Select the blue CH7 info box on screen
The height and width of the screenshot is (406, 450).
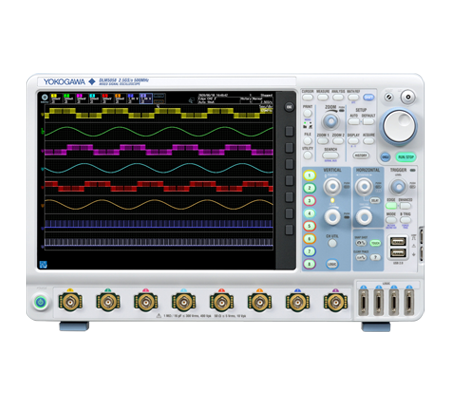(133, 98)
